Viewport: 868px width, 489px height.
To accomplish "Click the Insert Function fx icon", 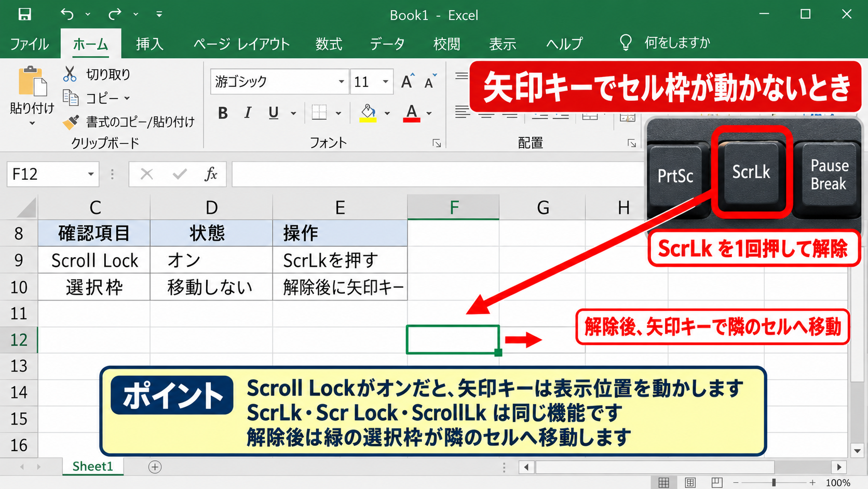I will click(x=211, y=174).
